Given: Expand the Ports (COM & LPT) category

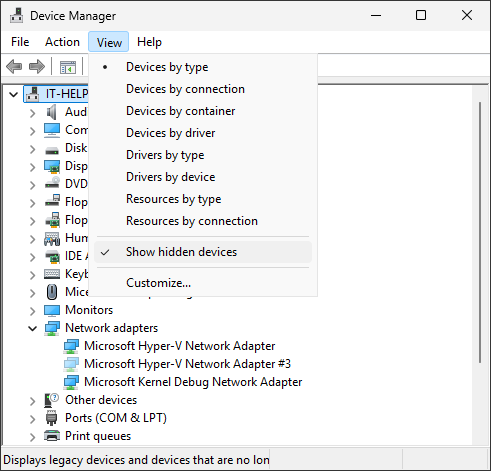Looking at the screenshot, I should coord(32,419).
